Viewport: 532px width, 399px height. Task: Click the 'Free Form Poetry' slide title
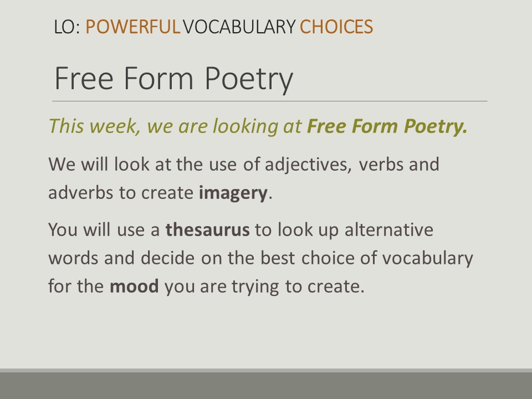coord(173,79)
